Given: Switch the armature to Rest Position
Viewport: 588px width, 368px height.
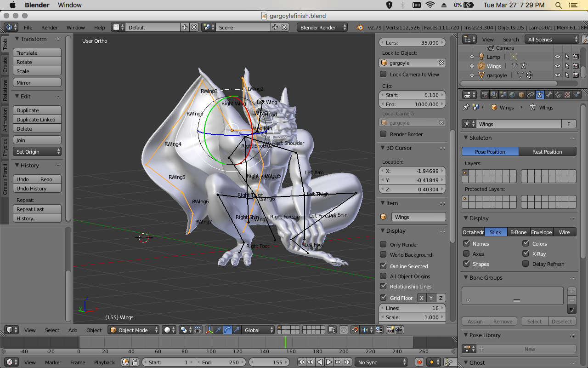Looking at the screenshot, I should click(547, 151).
